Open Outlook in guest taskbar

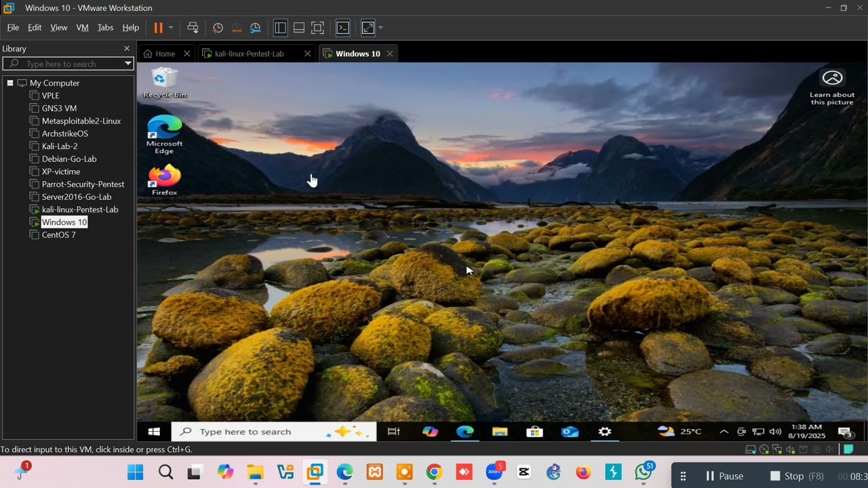[570, 432]
